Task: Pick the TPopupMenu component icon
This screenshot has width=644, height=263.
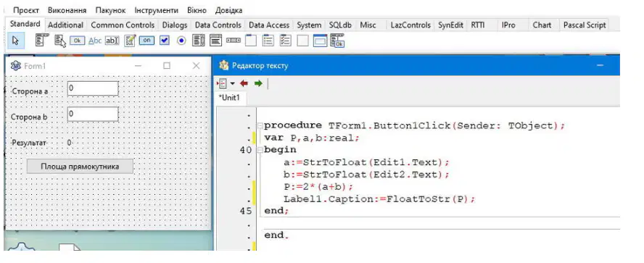Action: [x=60, y=41]
